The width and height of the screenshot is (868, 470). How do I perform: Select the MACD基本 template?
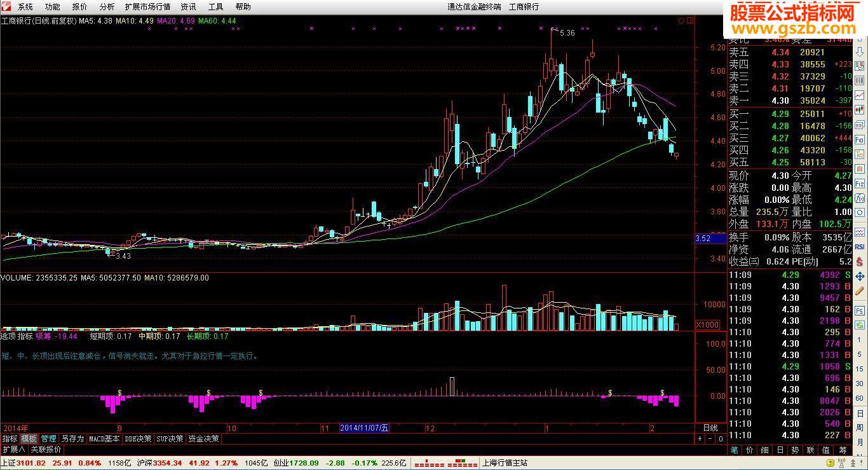coord(104,439)
